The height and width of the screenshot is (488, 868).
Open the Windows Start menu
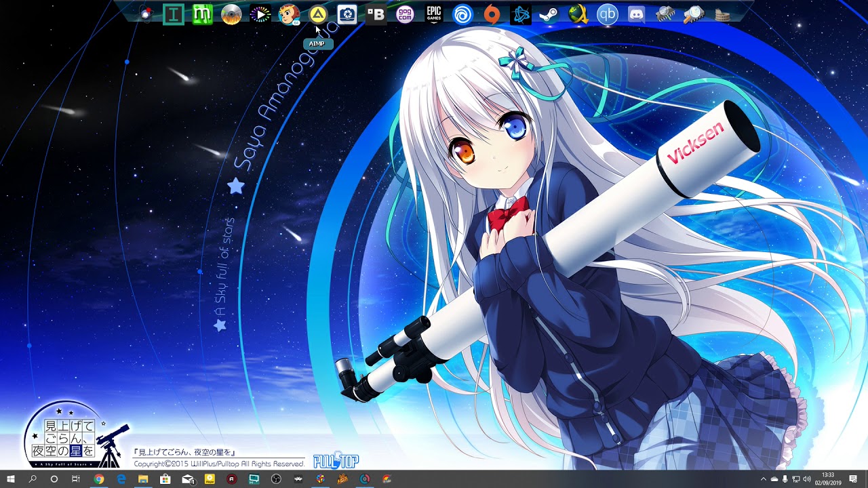11,479
